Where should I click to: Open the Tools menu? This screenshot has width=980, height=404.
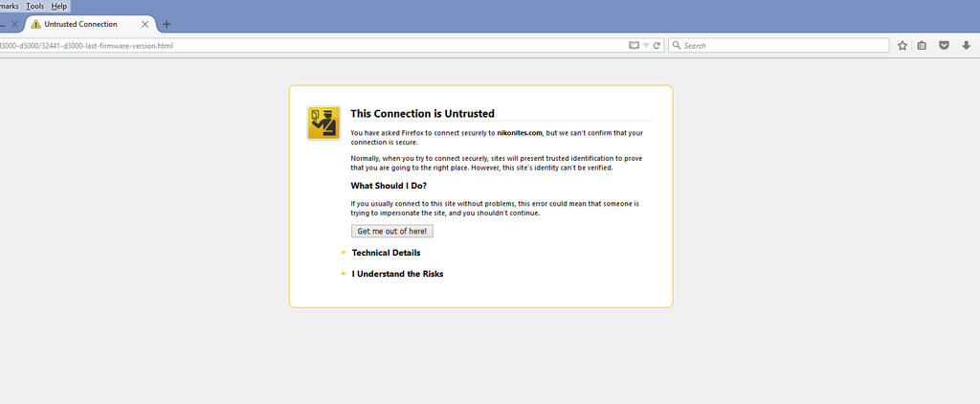(35, 7)
